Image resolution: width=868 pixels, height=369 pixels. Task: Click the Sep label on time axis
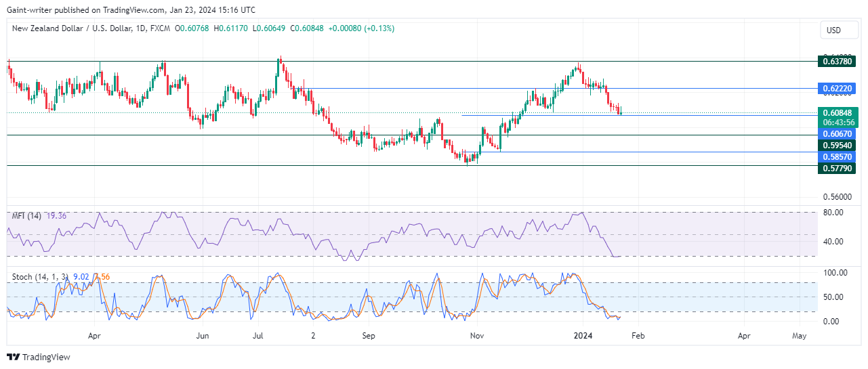(x=369, y=335)
